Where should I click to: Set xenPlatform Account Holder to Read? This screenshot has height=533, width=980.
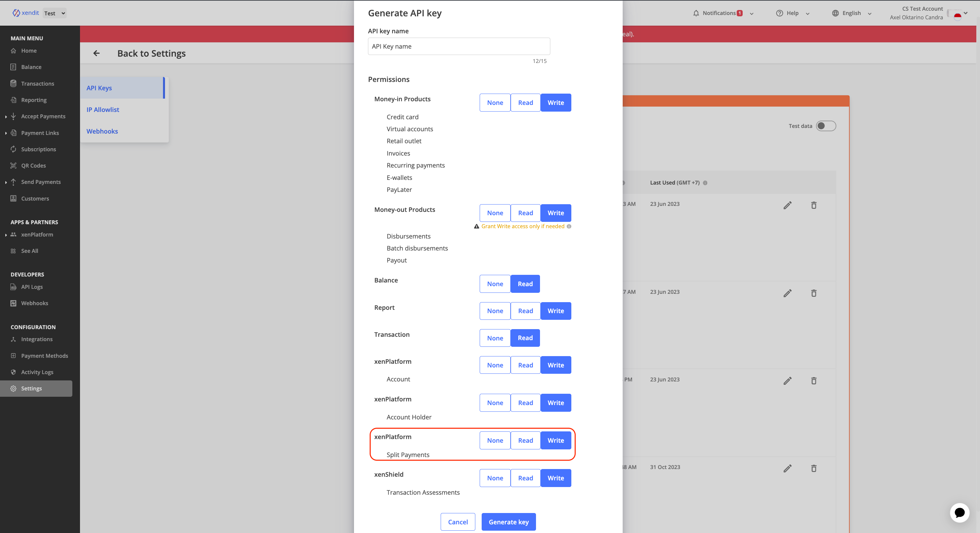[525, 403]
